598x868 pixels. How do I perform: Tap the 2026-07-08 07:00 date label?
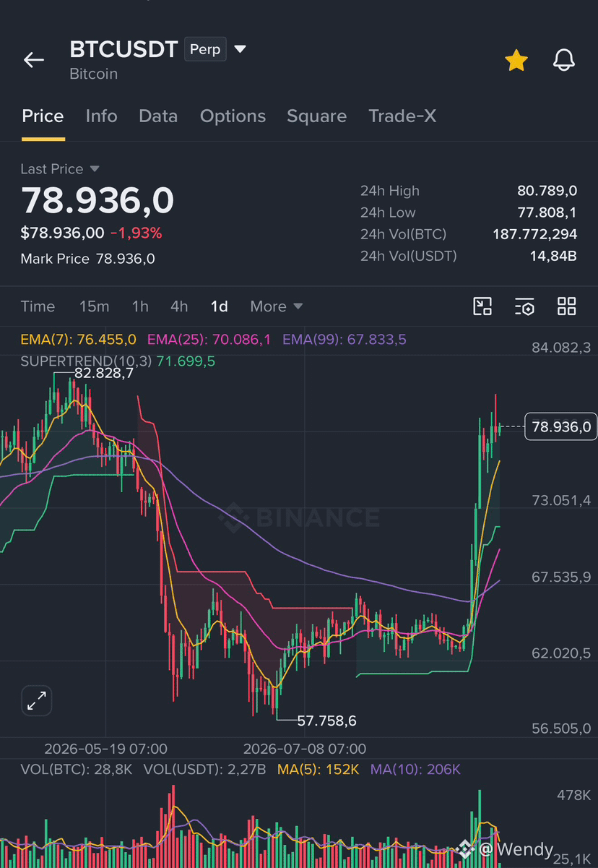[305, 749]
